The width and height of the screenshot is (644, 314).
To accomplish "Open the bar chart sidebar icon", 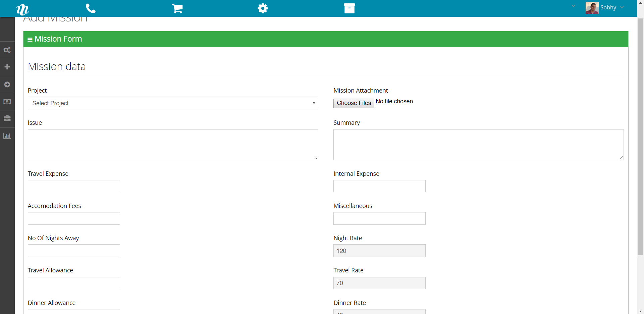I will click(x=7, y=136).
